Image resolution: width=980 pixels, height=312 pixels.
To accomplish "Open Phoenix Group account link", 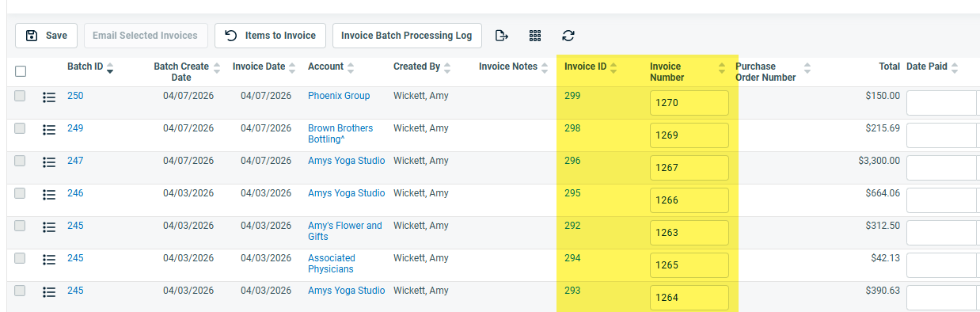I will coord(339,96).
